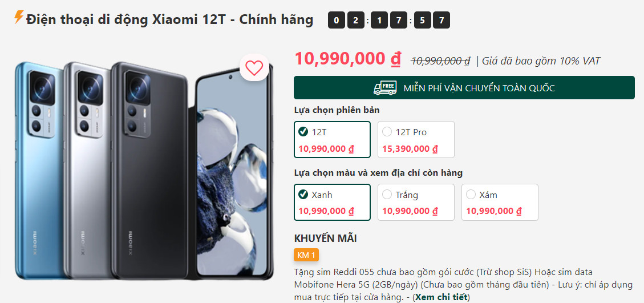
Task: Click the lightning bolt flash sale icon
Action: (x=19, y=17)
